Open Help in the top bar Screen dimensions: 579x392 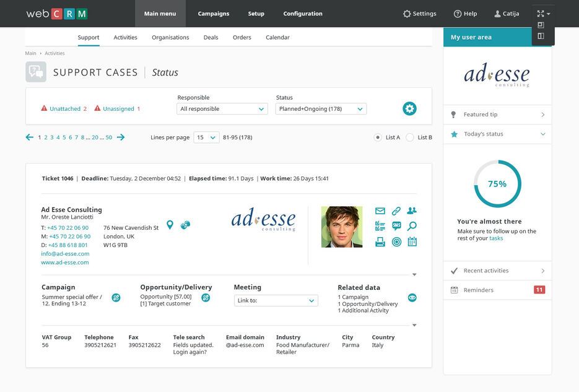[x=465, y=14]
